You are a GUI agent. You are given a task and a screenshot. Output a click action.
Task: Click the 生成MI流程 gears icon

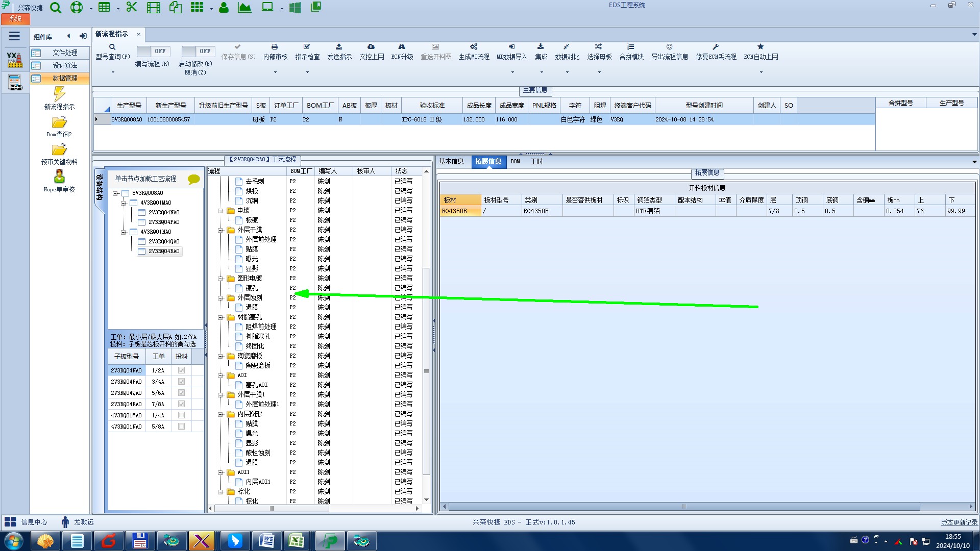(x=474, y=47)
